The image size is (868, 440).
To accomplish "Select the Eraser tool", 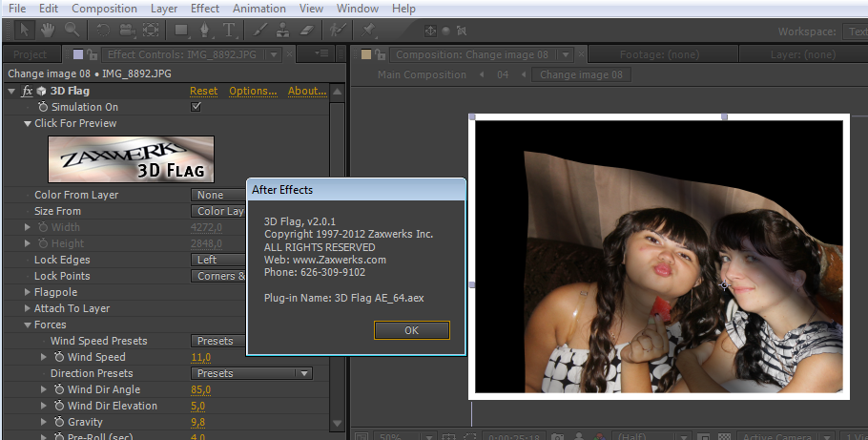I will pos(304,31).
